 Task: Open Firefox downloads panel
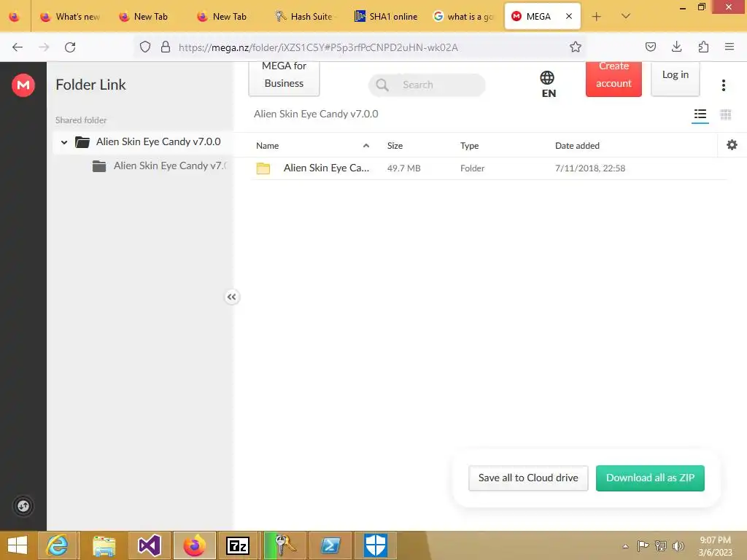click(676, 47)
